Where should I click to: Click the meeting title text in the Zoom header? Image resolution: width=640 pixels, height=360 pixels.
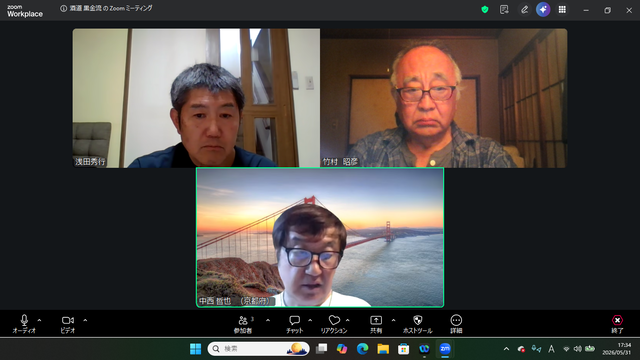(111, 8)
